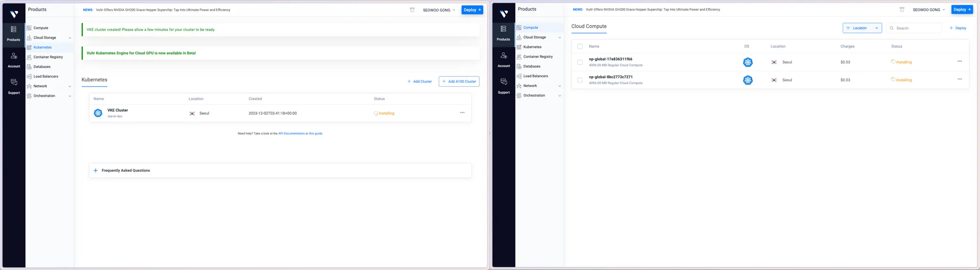
Task: Open API Documentation link
Action: click(291, 134)
